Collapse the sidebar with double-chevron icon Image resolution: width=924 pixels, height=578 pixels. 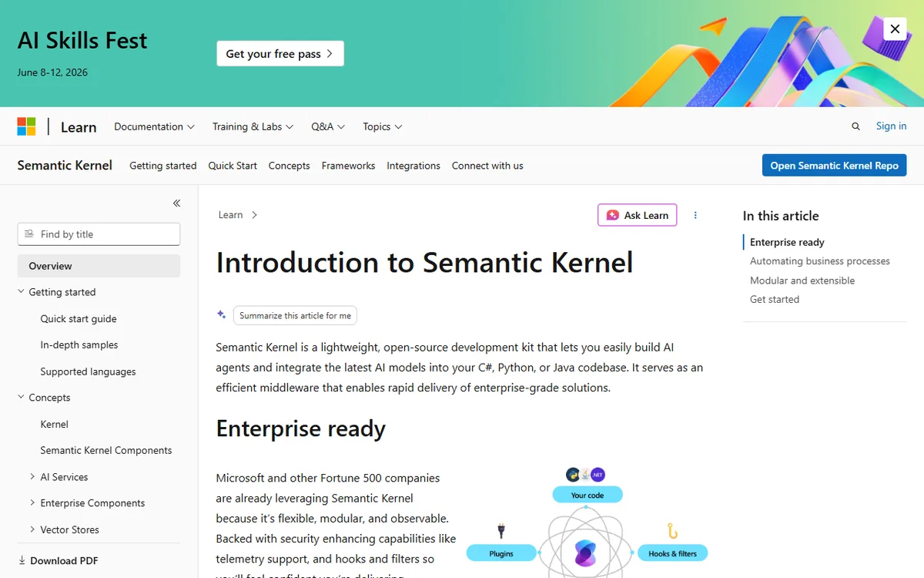[176, 203]
